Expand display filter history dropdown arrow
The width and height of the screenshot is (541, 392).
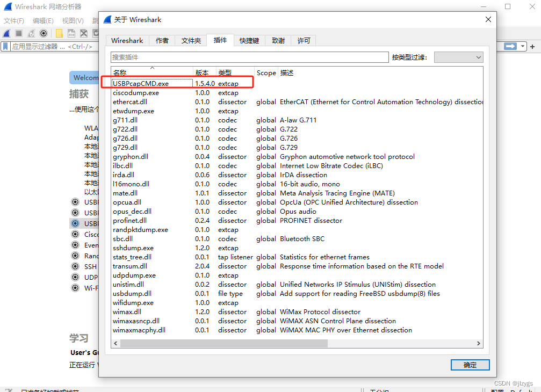tap(522, 46)
